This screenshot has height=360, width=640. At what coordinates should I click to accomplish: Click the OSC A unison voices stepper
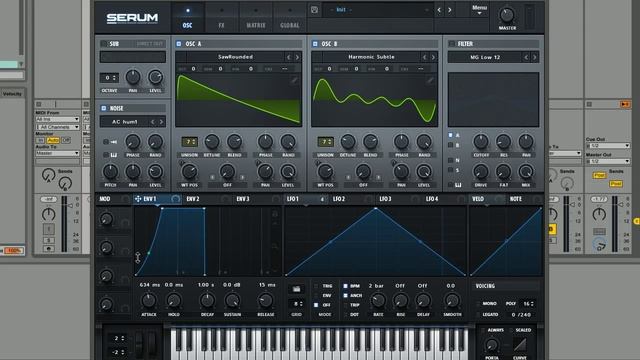pos(189,142)
